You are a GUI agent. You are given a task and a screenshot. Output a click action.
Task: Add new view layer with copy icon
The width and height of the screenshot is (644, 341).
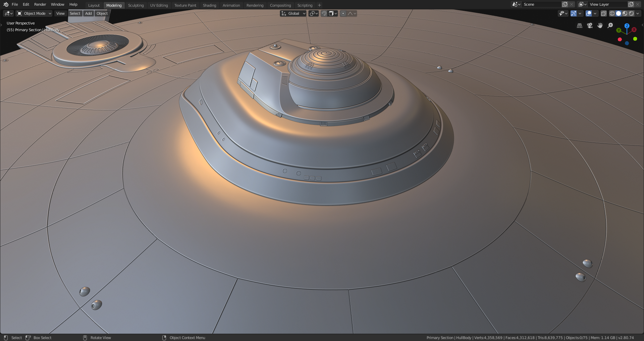[631, 4]
